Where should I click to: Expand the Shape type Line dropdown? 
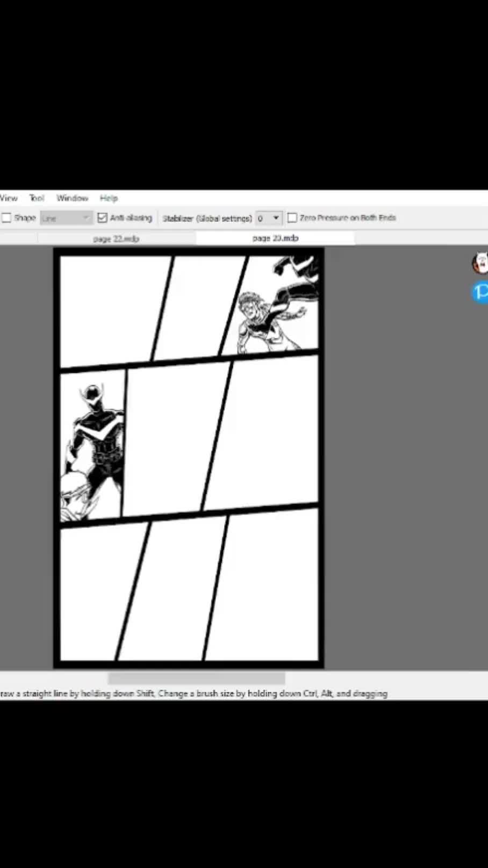tap(66, 218)
